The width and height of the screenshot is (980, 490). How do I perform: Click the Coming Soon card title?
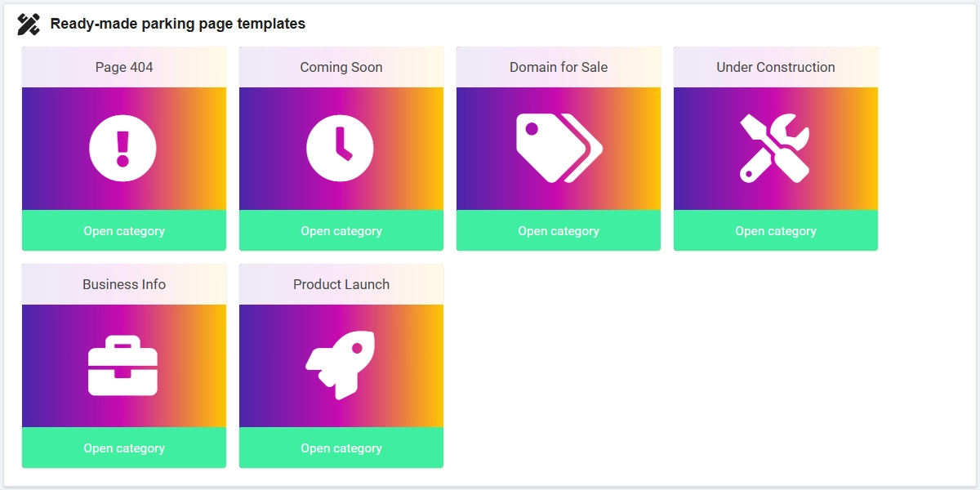pyautogui.click(x=341, y=67)
